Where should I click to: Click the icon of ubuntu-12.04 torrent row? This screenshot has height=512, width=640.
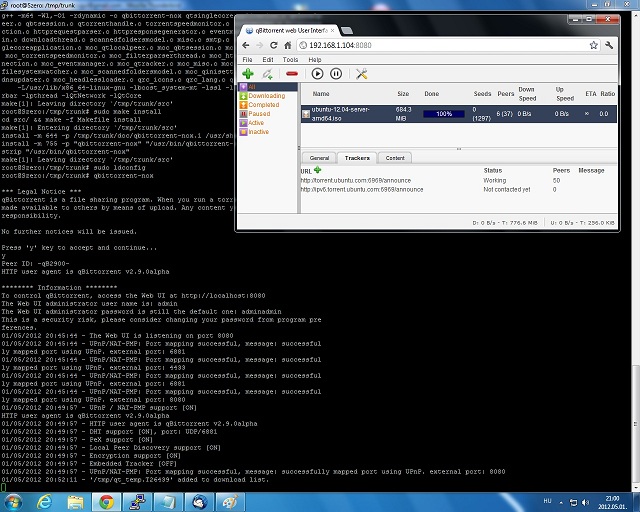coord(306,114)
